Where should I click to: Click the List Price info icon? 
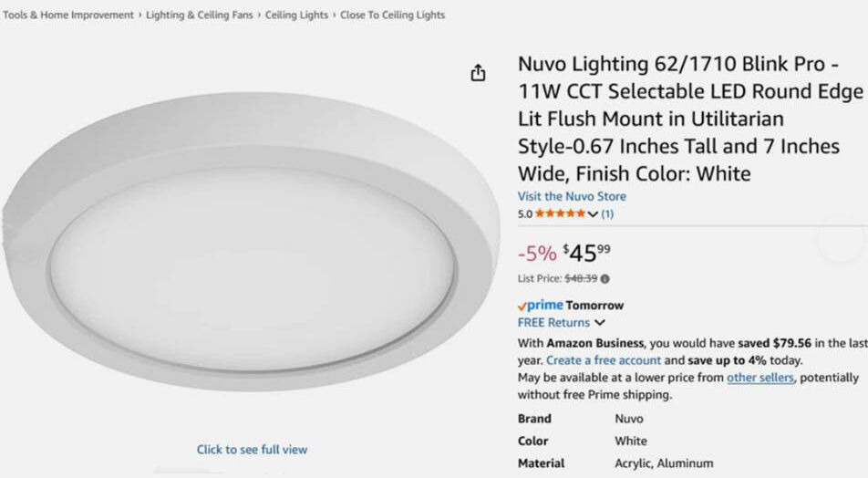click(x=604, y=279)
